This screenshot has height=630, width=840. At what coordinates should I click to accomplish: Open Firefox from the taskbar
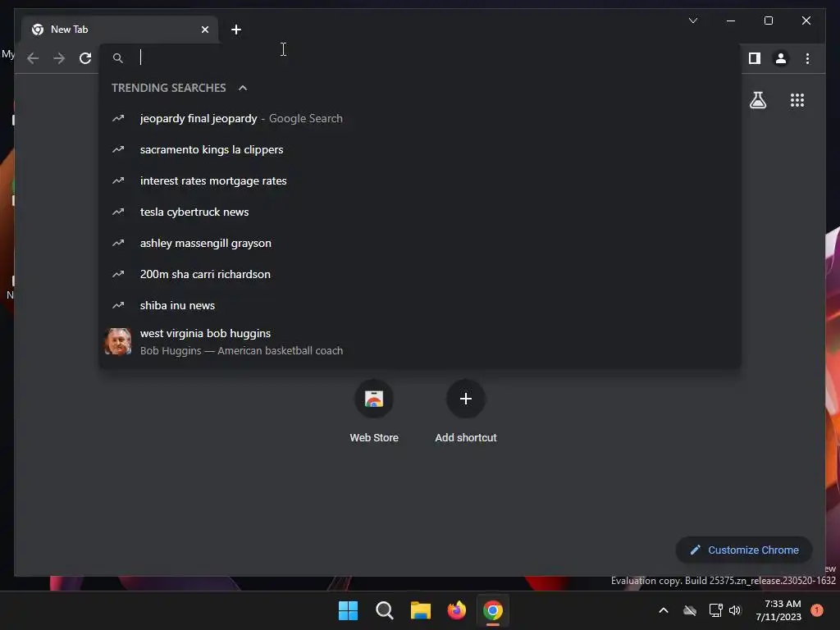click(x=456, y=610)
